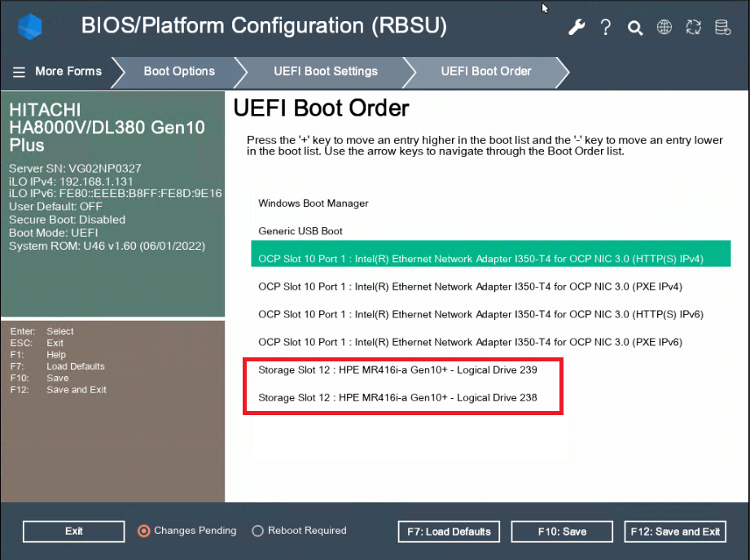Click the Reboot Required indicator
750x560 pixels.
click(300, 531)
